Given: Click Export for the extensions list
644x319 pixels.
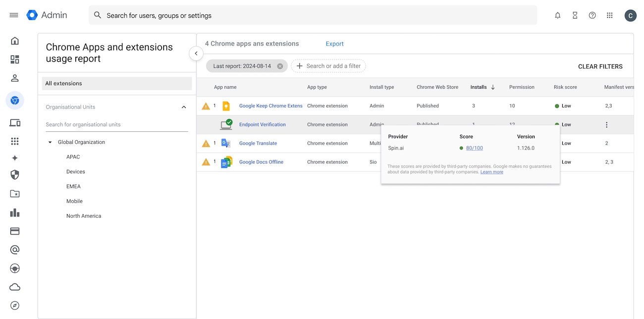Looking at the screenshot, I should [x=334, y=44].
